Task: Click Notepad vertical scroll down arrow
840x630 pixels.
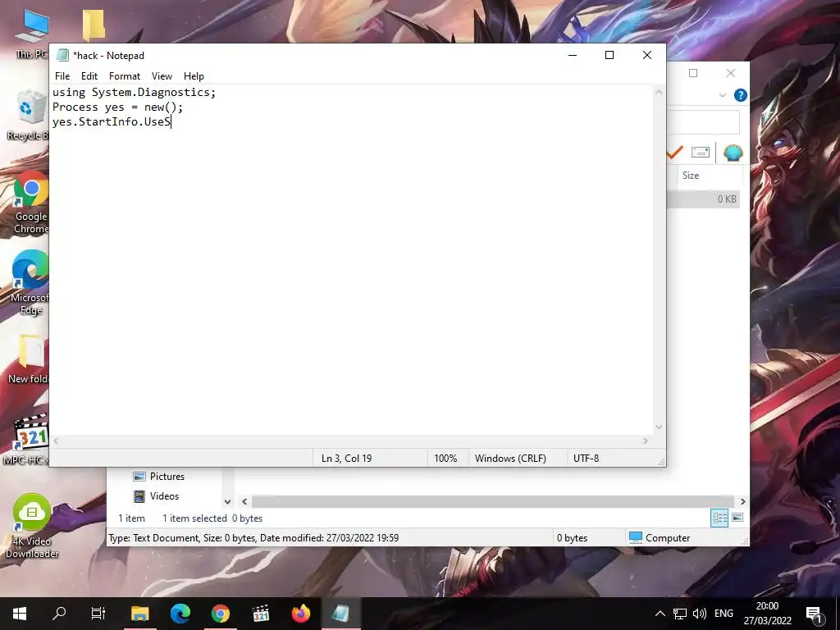Action: pyautogui.click(x=659, y=427)
